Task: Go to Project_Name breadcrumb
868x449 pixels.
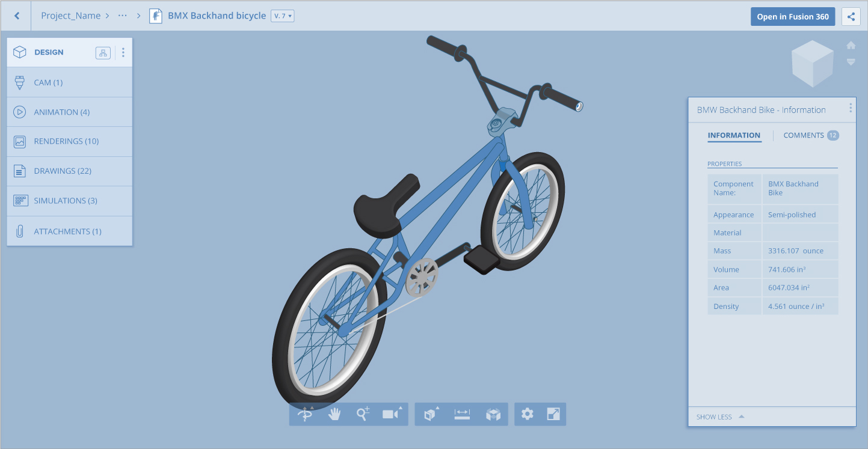Action: click(x=70, y=16)
